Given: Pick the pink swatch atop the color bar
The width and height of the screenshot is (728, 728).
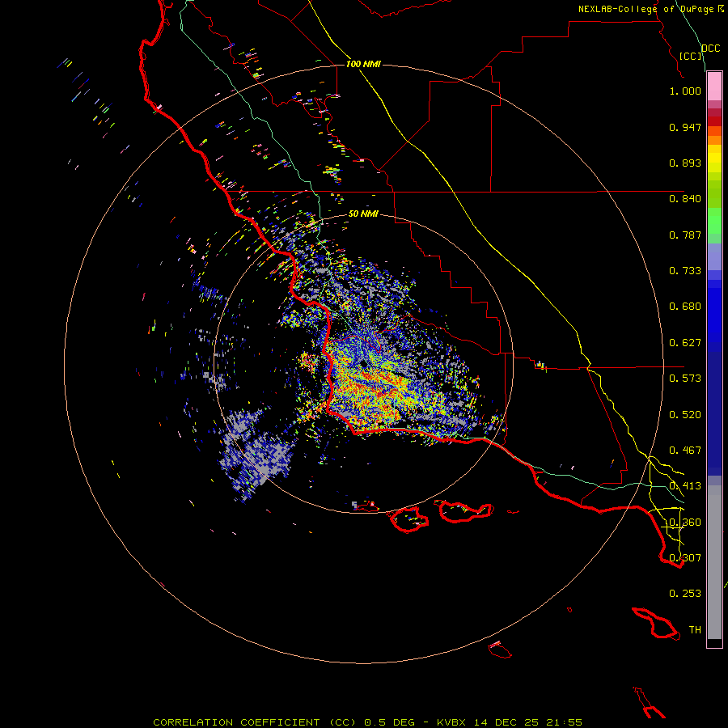Looking at the screenshot, I should click(714, 87).
